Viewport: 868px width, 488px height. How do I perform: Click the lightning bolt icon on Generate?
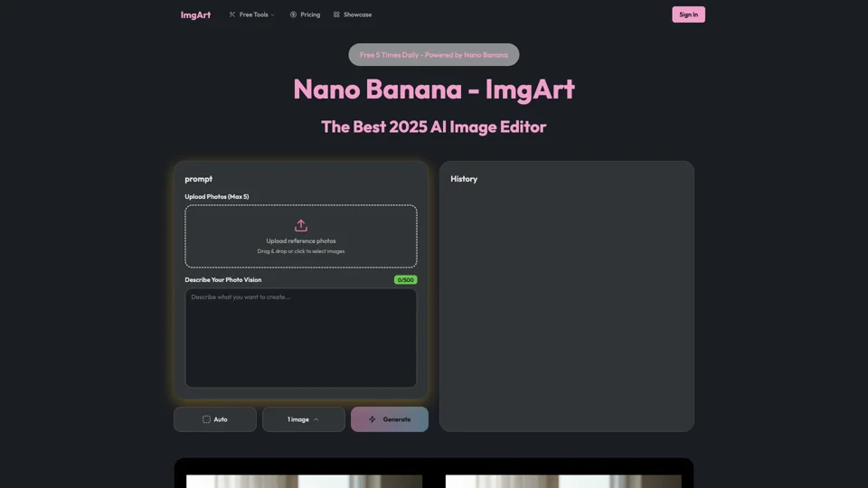372,419
